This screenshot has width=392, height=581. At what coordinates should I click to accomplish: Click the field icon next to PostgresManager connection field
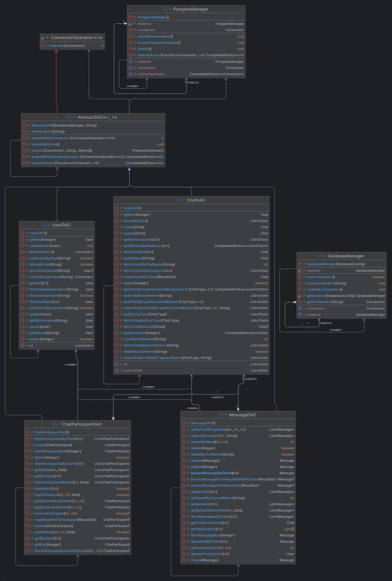pyautogui.click(x=130, y=30)
